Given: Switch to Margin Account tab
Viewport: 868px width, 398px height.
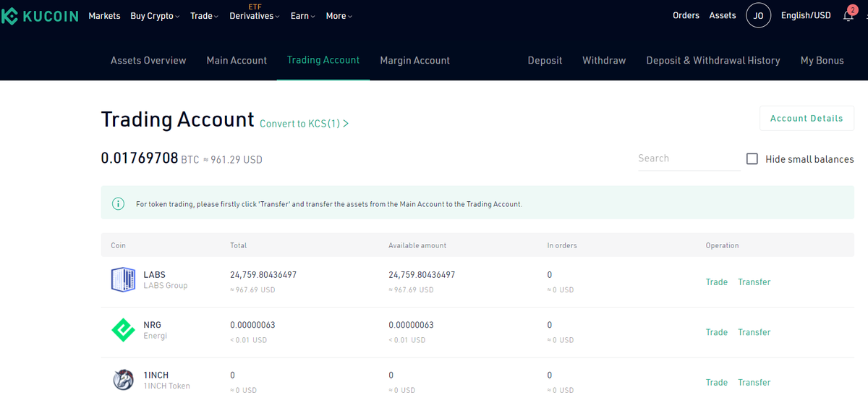Looking at the screenshot, I should point(415,61).
